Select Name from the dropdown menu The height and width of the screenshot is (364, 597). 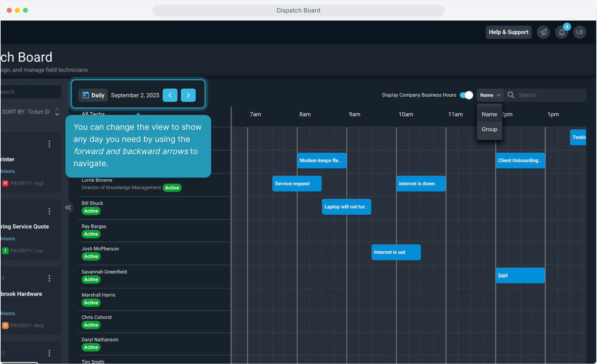(489, 115)
